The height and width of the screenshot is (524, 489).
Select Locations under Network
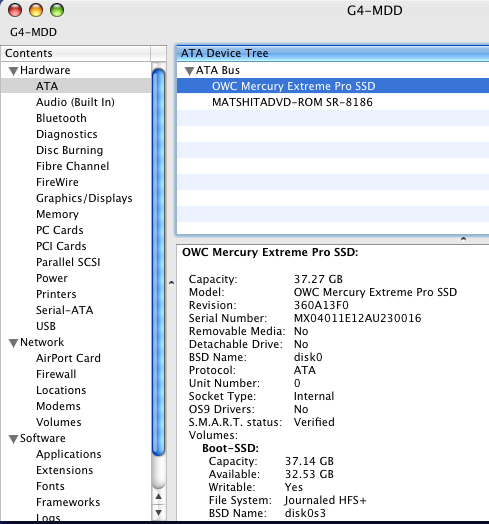[61, 390]
